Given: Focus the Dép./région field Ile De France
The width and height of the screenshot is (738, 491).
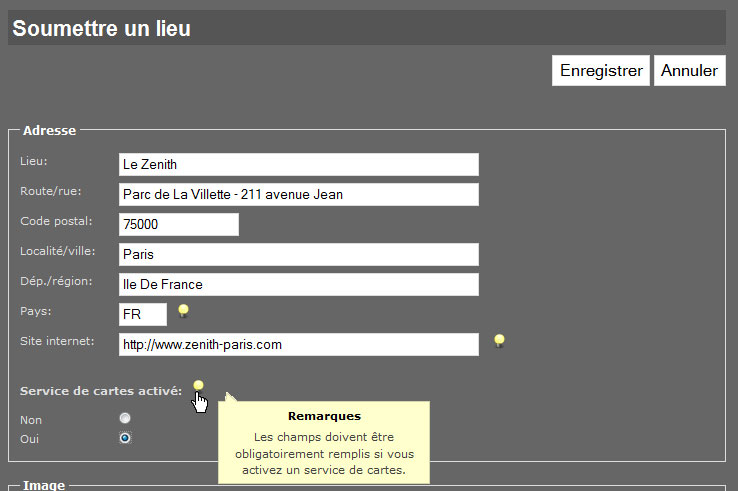Looking at the screenshot, I should point(299,284).
